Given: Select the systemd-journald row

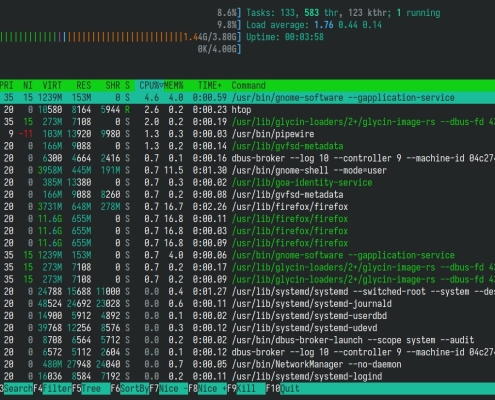Looking at the screenshot, I should 247,304.
